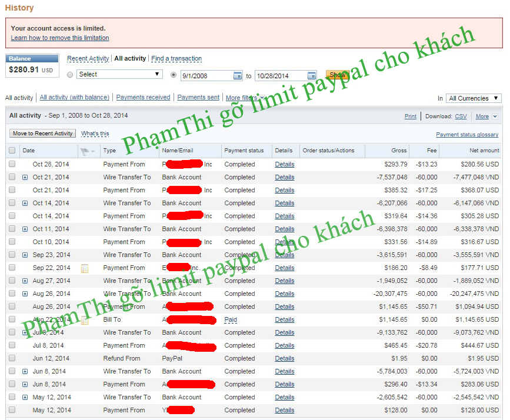Check the Jun 12, 2014 refund row
Viewport: 510px width, 420px height.
(12, 358)
